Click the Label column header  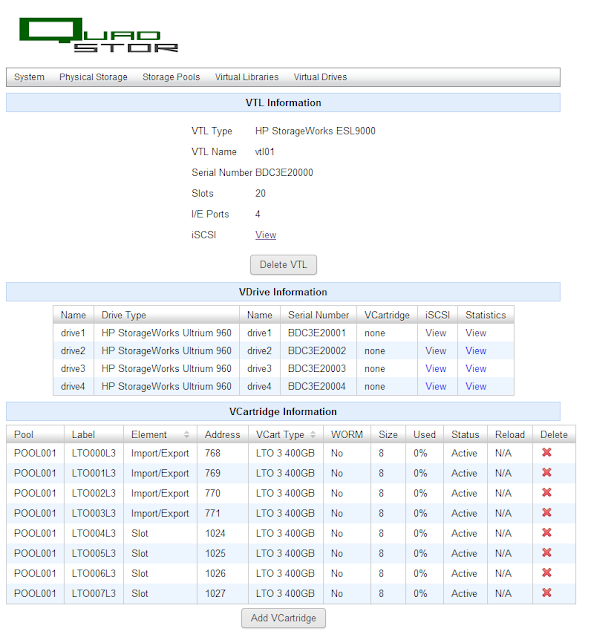(x=94, y=435)
